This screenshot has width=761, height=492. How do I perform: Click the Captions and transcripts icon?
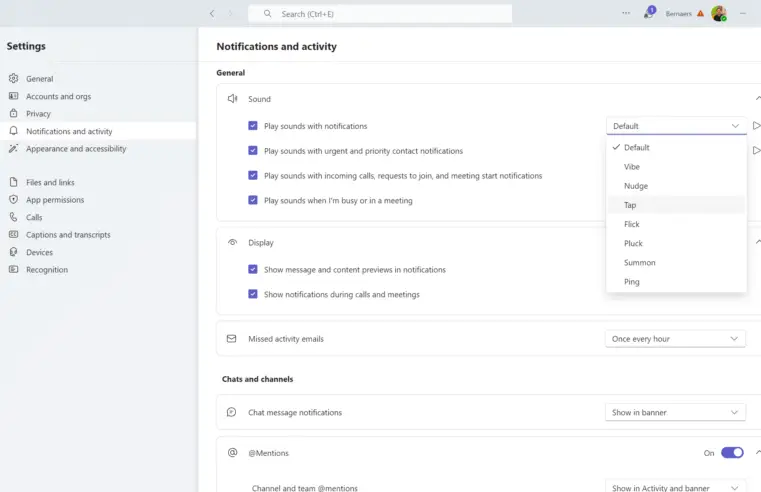point(14,234)
